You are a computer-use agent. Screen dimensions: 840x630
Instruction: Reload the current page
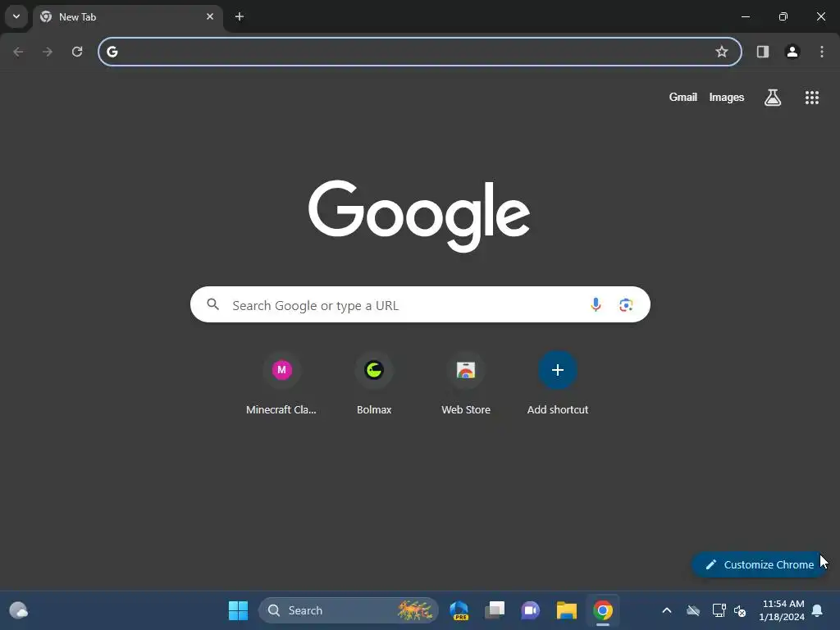pos(77,52)
